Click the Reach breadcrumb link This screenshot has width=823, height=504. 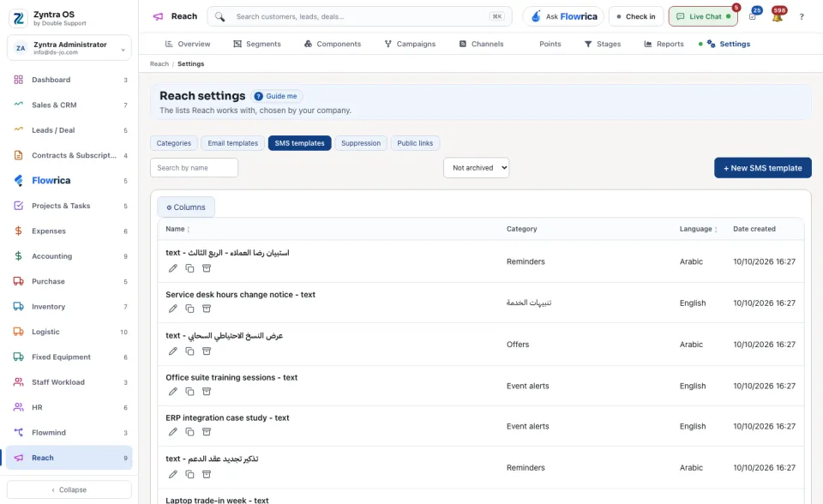(159, 64)
